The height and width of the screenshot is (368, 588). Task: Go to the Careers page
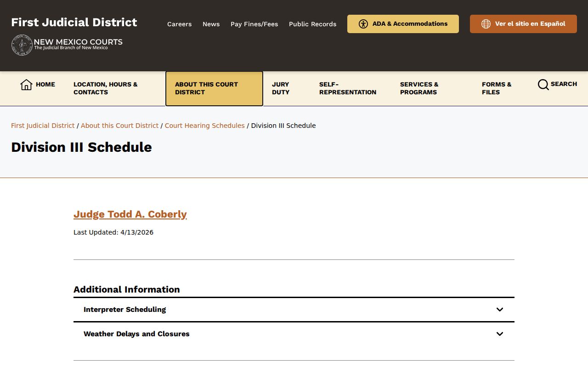[x=179, y=24]
